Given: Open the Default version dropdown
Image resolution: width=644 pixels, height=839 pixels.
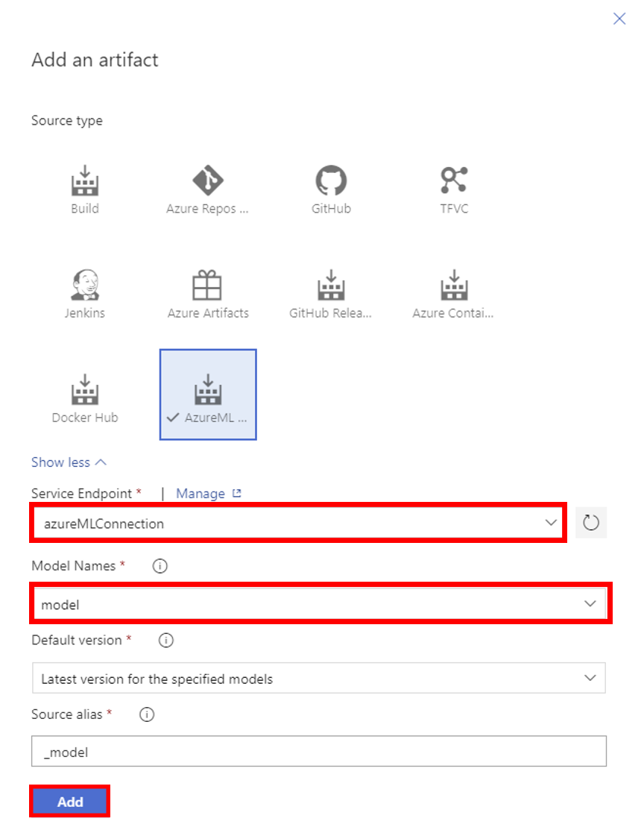Looking at the screenshot, I should tap(318, 679).
